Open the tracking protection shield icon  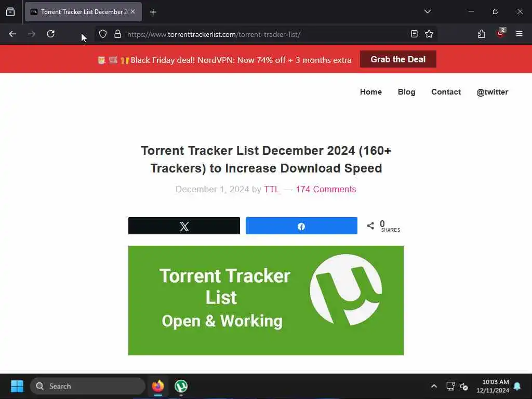[103, 34]
